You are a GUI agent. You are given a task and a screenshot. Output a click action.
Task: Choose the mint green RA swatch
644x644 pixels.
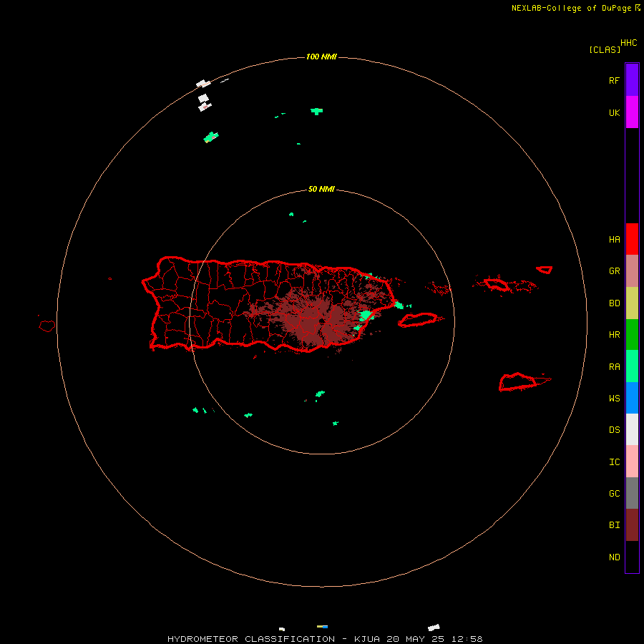pyautogui.click(x=632, y=366)
